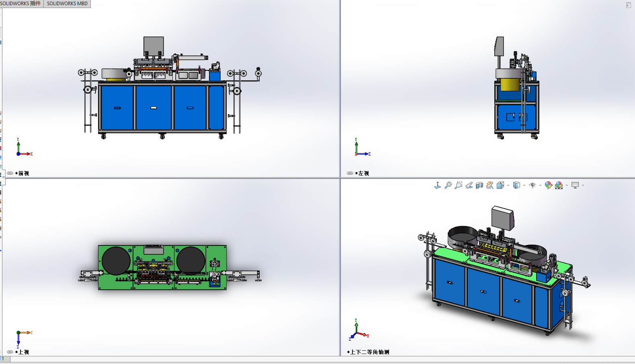Click the *左视 viewport label
The width and height of the screenshot is (635, 364).
(x=362, y=173)
